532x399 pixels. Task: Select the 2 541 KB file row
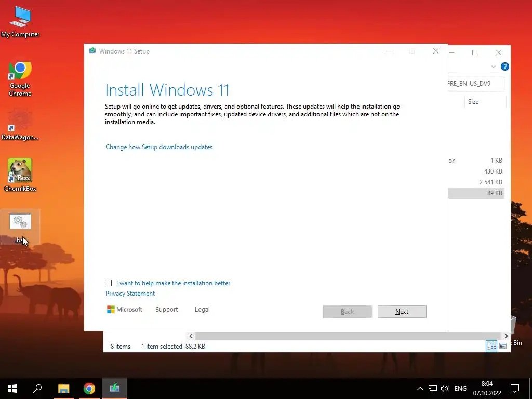(x=475, y=182)
